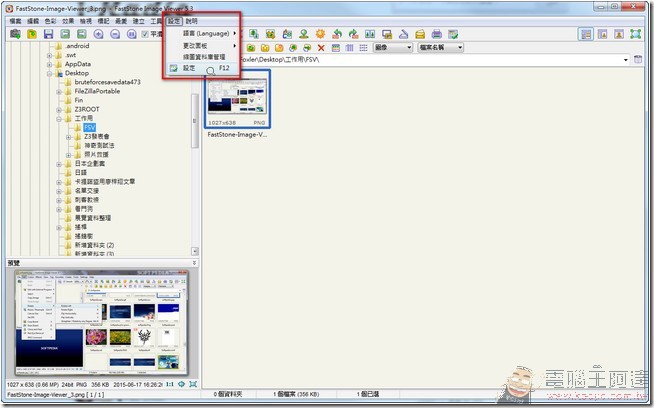Open the 說明 menu
The height and width of the screenshot is (408, 654).
(x=191, y=21)
